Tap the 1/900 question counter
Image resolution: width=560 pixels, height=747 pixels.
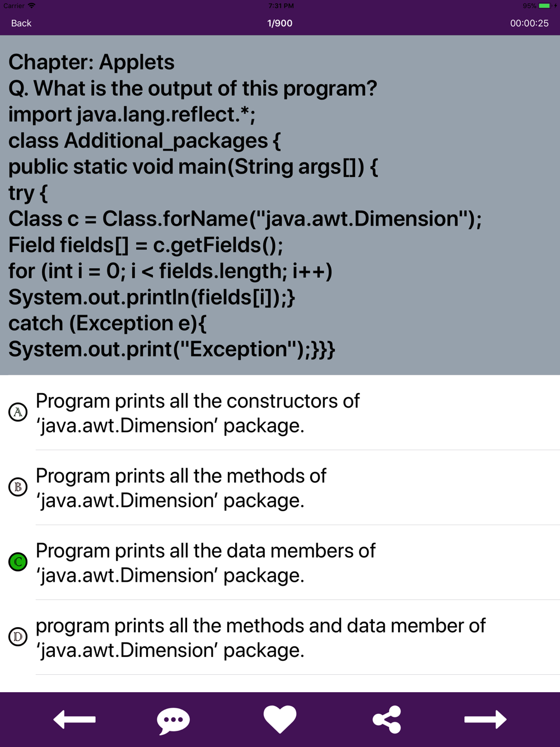pyautogui.click(x=280, y=23)
